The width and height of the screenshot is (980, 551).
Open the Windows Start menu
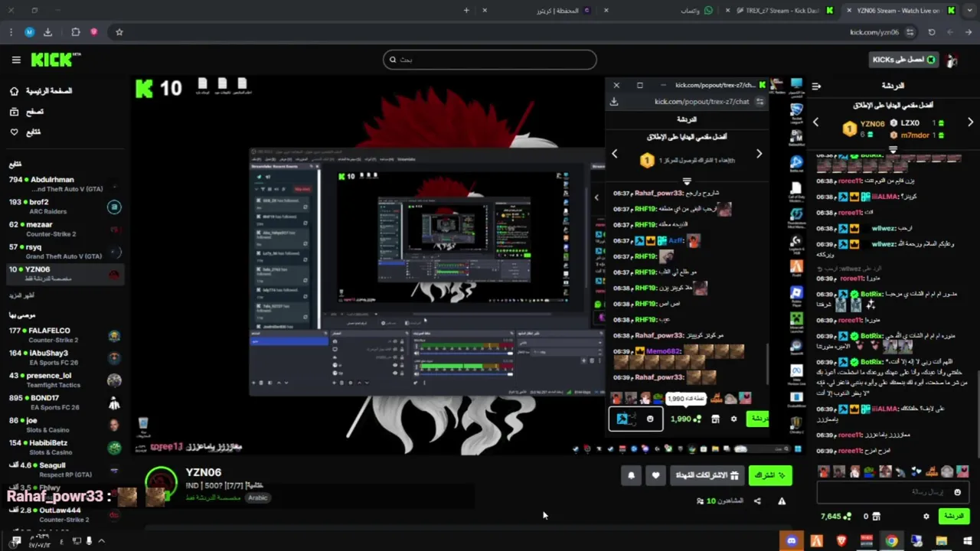click(x=967, y=541)
